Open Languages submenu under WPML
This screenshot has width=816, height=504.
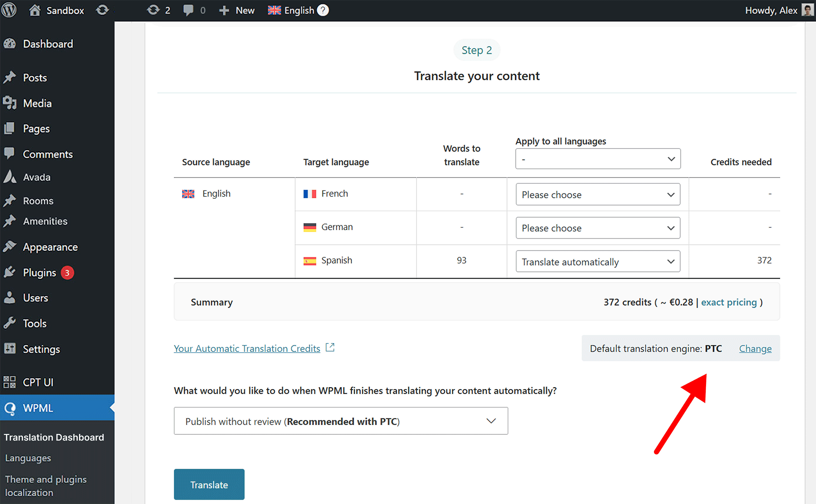28,458
